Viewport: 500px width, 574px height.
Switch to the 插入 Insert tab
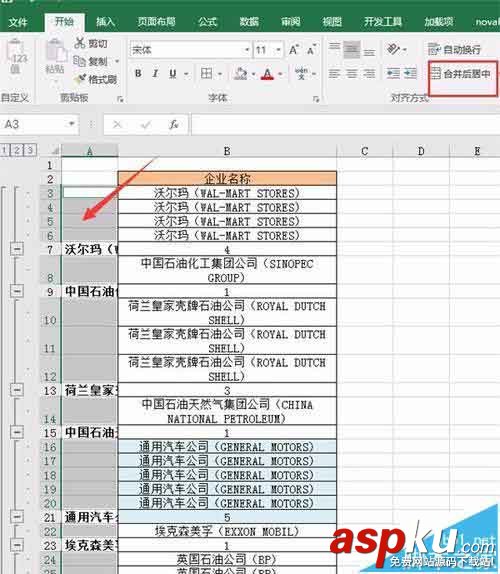(105, 22)
